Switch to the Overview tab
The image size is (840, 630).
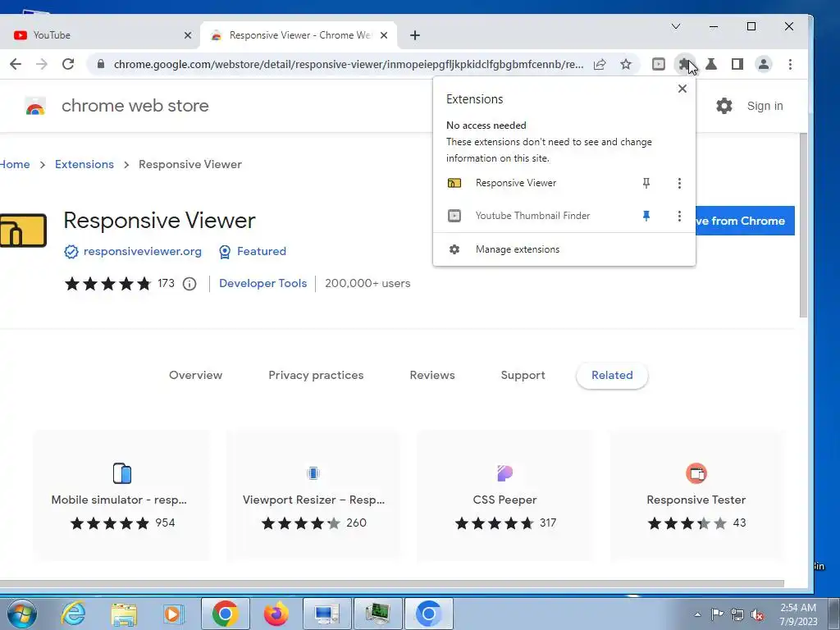point(195,376)
